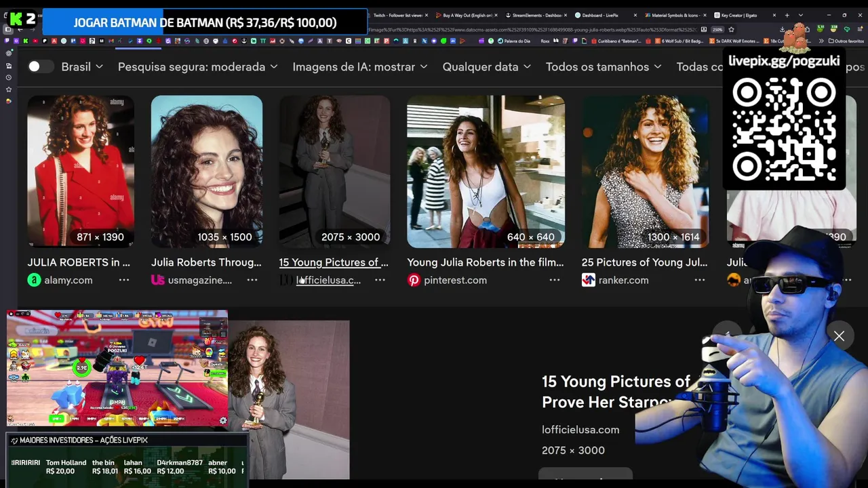
Task: Select ranker.com sequin dress thumbnail
Action: pyautogui.click(x=646, y=171)
